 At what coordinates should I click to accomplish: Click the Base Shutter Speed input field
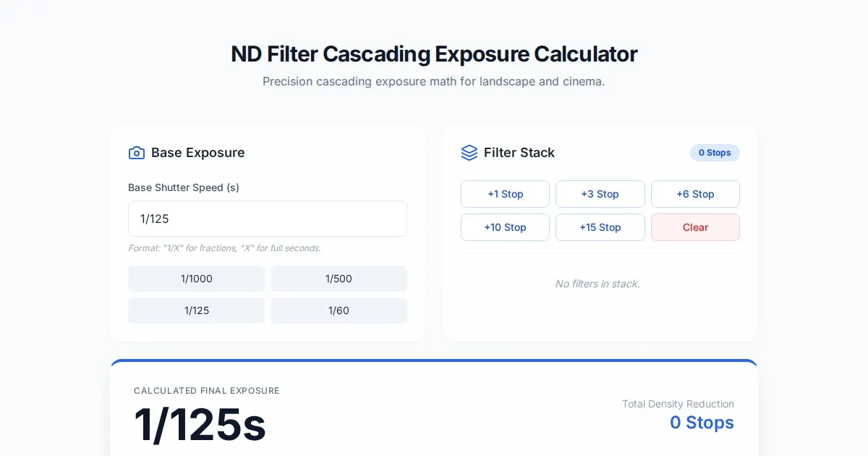[x=268, y=219]
